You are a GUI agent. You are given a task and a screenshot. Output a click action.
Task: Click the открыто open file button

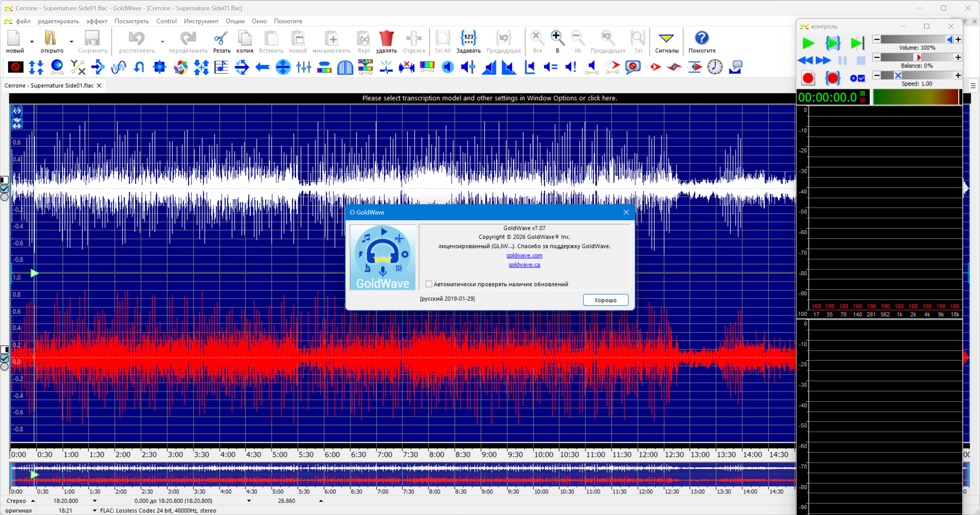pyautogui.click(x=52, y=41)
